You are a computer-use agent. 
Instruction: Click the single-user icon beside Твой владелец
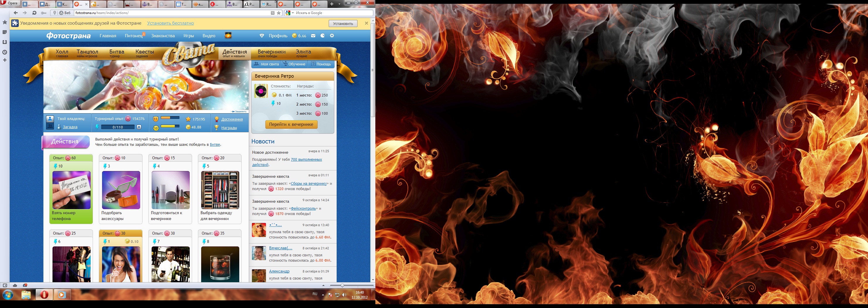pyautogui.click(x=50, y=119)
